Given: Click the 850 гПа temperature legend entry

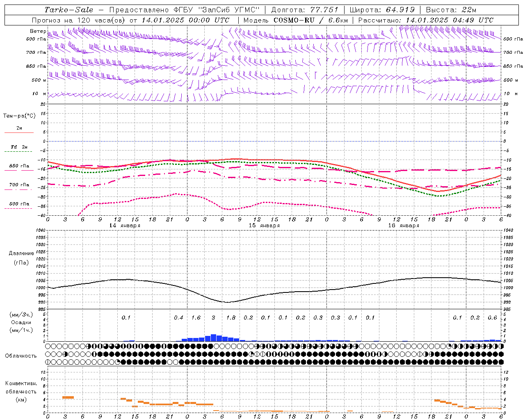Looking at the screenshot, I should pyautogui.click(x=19, y=166).
